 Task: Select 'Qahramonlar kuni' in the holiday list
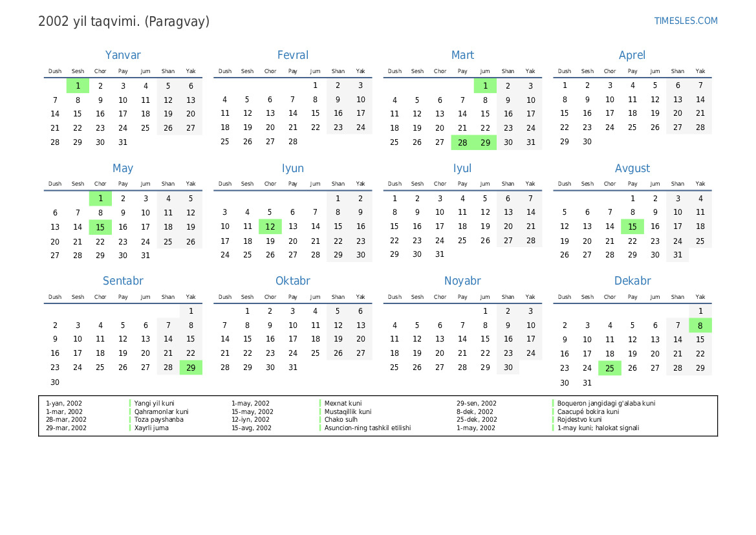coord(161,411)
